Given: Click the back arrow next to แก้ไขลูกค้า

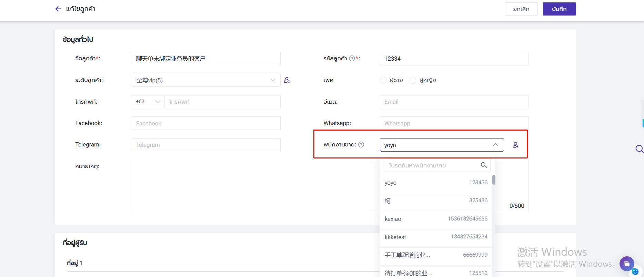Looking at the screenshot, I should click(x=58, y=9).
